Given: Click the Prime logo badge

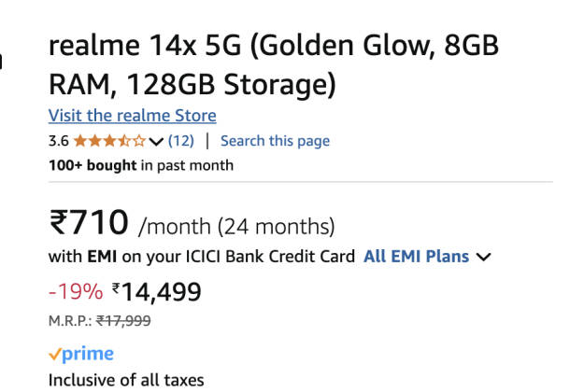Looking at the screenshot, I should (87, 354).
